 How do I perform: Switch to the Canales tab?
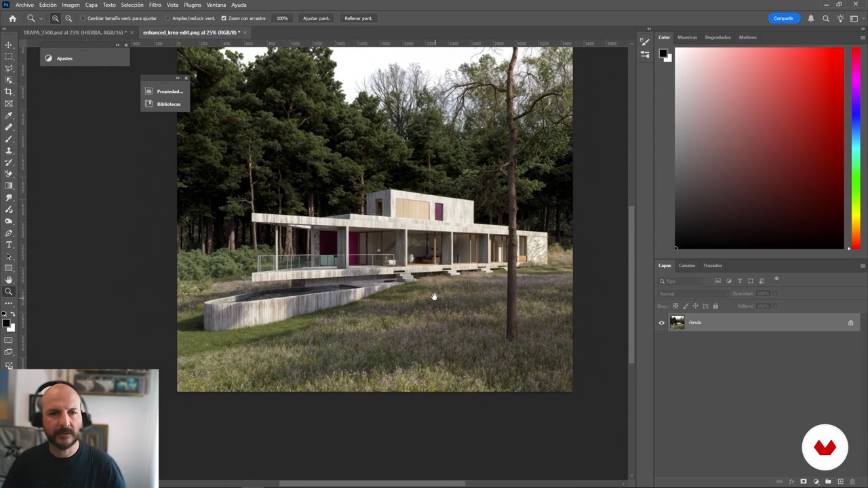pyautogui.click(x=687, y=266)
